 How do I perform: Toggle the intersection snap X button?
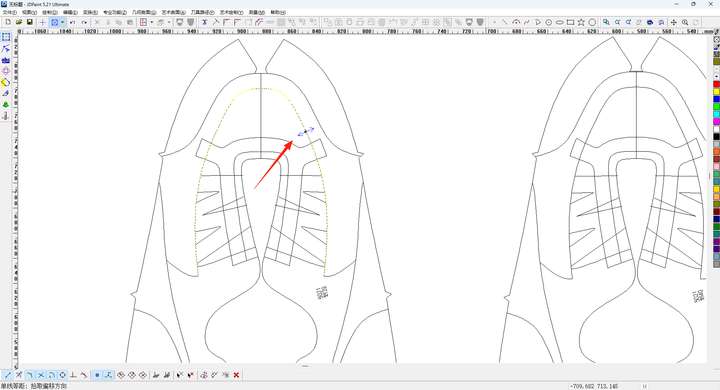[40, 375]
